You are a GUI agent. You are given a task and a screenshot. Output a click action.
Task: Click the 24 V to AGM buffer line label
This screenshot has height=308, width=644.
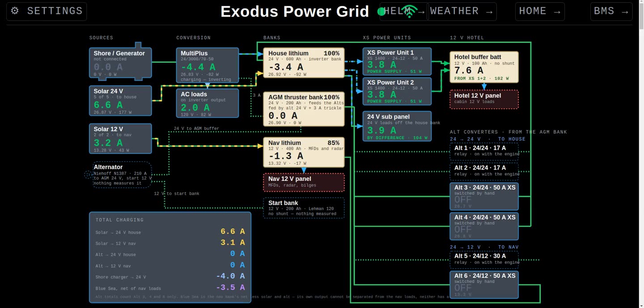[196, 128]
